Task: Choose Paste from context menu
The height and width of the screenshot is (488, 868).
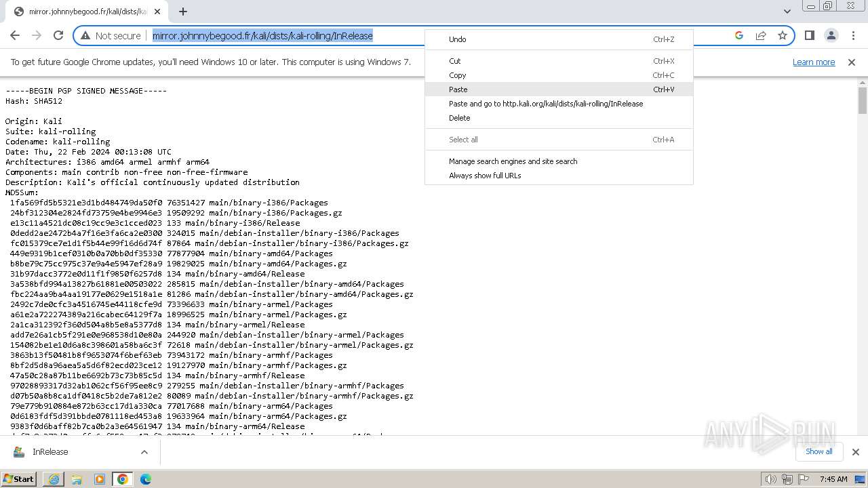Action: [559, 89]
